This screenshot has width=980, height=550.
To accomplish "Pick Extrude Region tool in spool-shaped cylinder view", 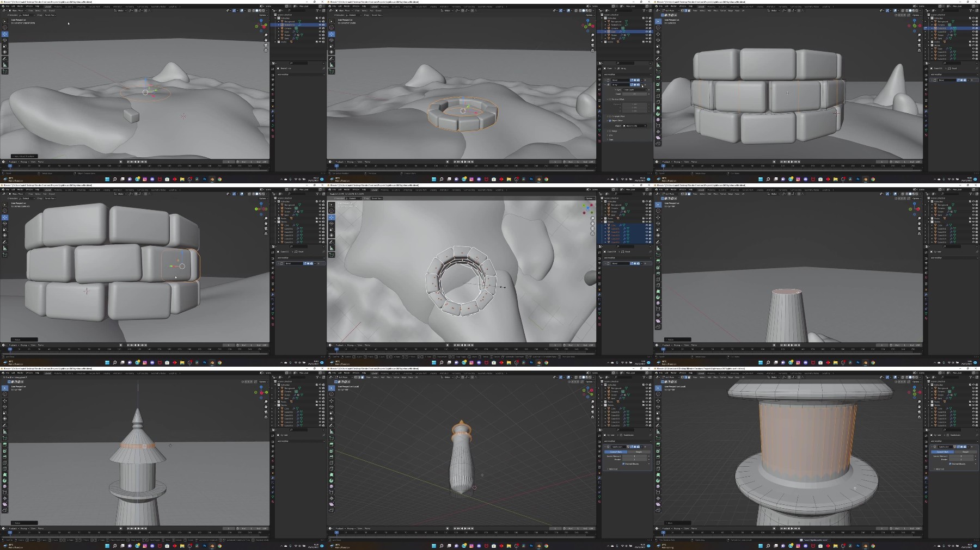I will coord(658,444).
